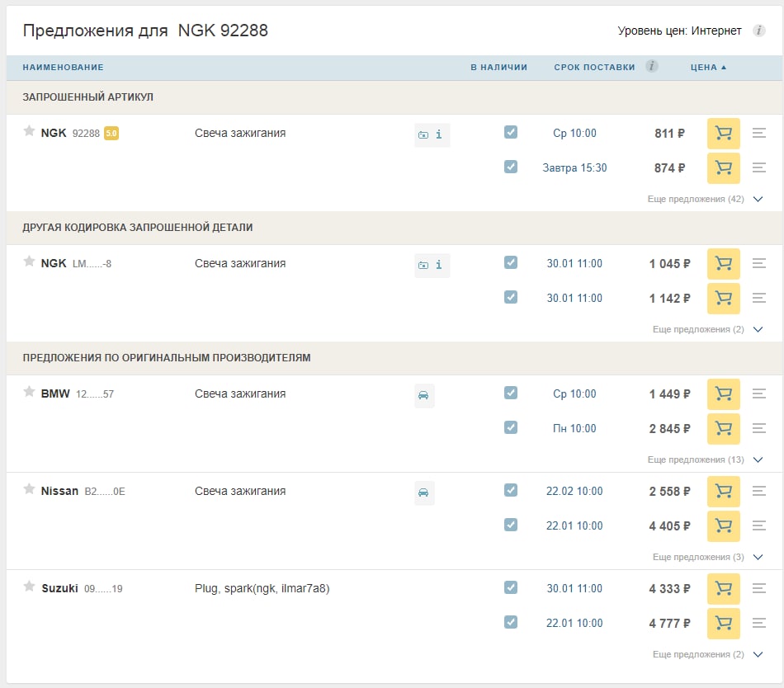Add Nissan offer priced 2 558 ₽ to cart
Viewport: 784px width, 688px height.
click(x=723, y=492)
